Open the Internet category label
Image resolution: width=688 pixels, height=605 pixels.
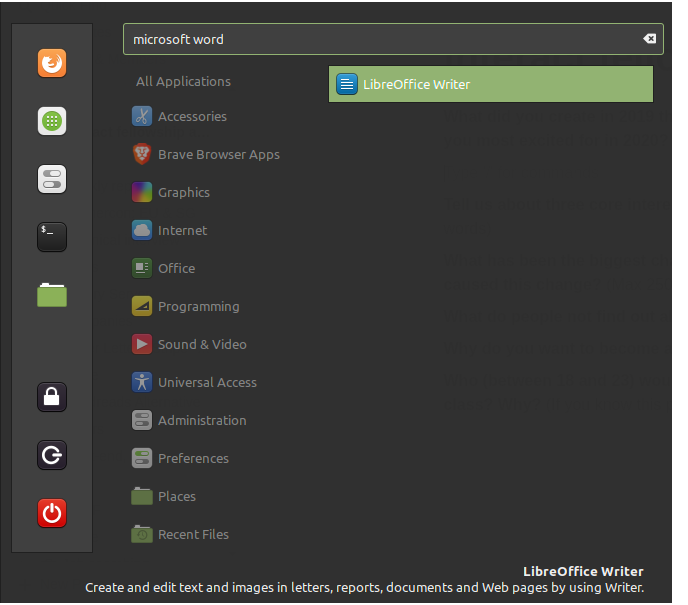pyautogui.click(x=182, y=231)
